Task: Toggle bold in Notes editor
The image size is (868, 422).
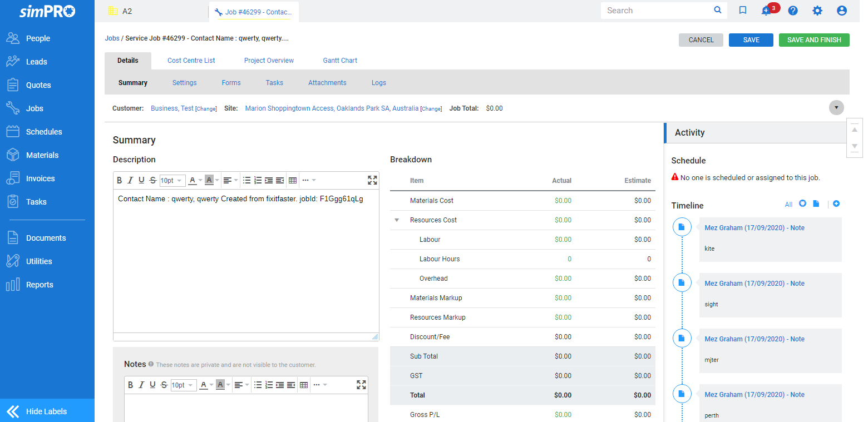Action: (x=130, y=385)
